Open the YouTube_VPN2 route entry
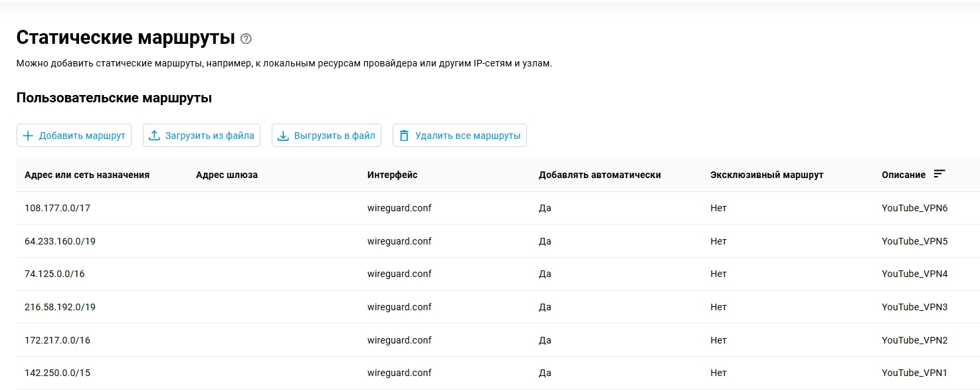The image size is (980, 390). click(914, 340)
